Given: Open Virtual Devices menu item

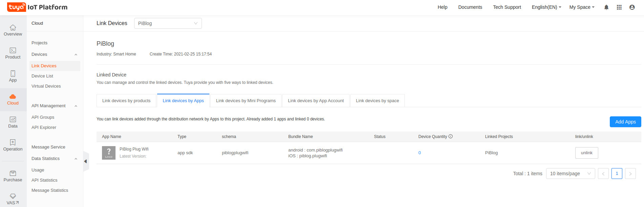Looking at the screenshot, I should 46,86.
